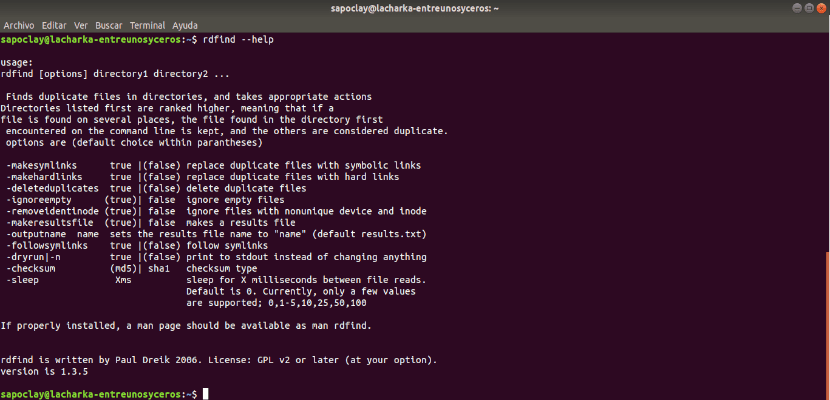Open the Editar menu
Screen dimensions: 830x400
pyautogui.click(x=54, y=25)
